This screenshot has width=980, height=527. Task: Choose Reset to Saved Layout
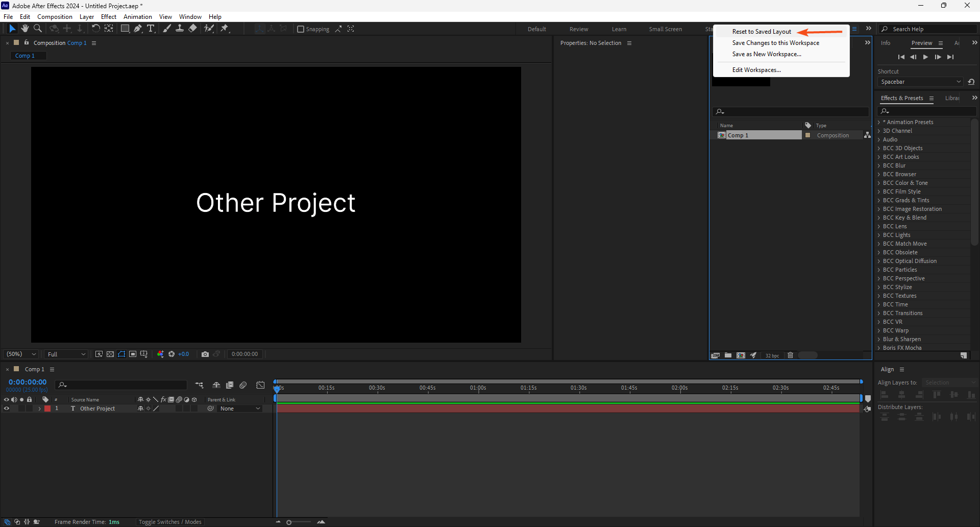tap(762, 32)
